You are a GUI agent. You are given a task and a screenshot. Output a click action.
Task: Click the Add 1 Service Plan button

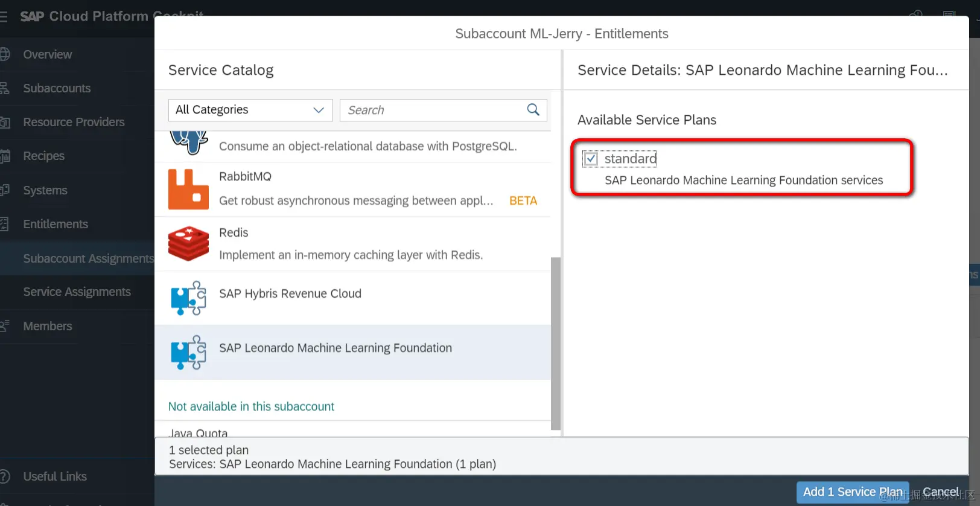click(x=852, y=492)
